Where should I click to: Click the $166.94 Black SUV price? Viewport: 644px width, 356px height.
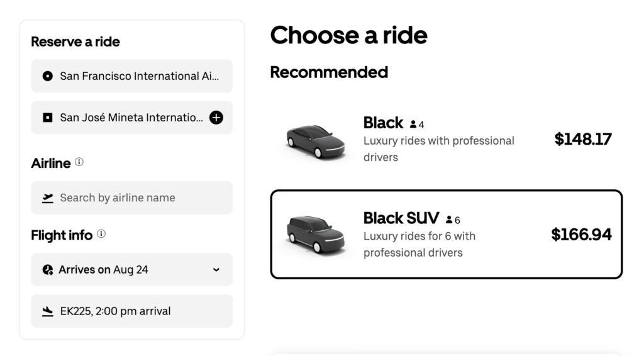pos(581,235)
